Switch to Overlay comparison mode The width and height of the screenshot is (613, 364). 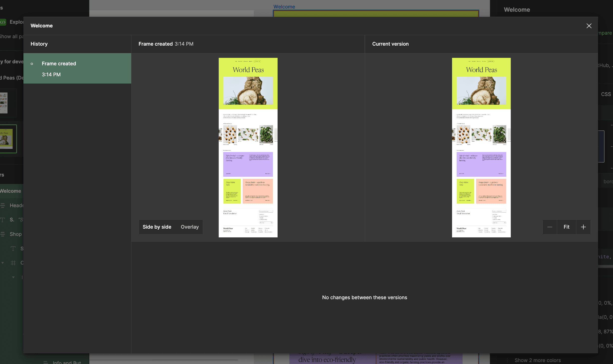click(190, 227)
